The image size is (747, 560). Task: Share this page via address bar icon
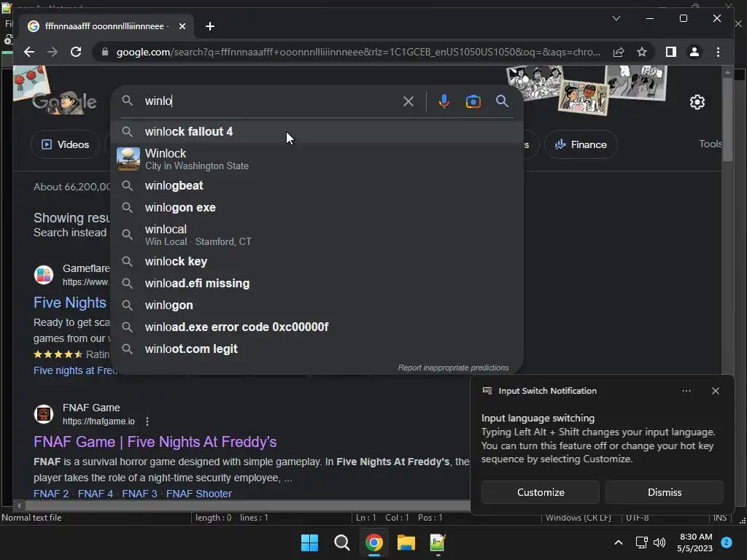coord(619,52)
